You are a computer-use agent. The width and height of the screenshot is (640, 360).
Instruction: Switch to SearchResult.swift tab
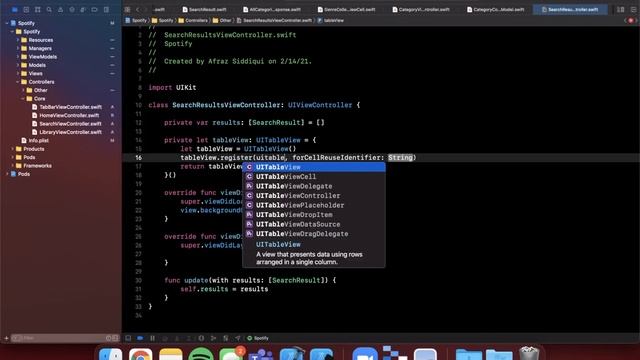point(204,9)
